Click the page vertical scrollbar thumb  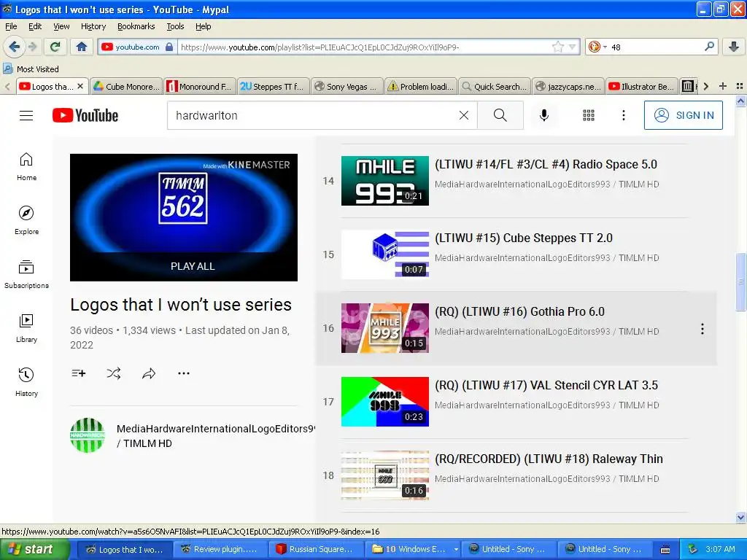point(741,282)
